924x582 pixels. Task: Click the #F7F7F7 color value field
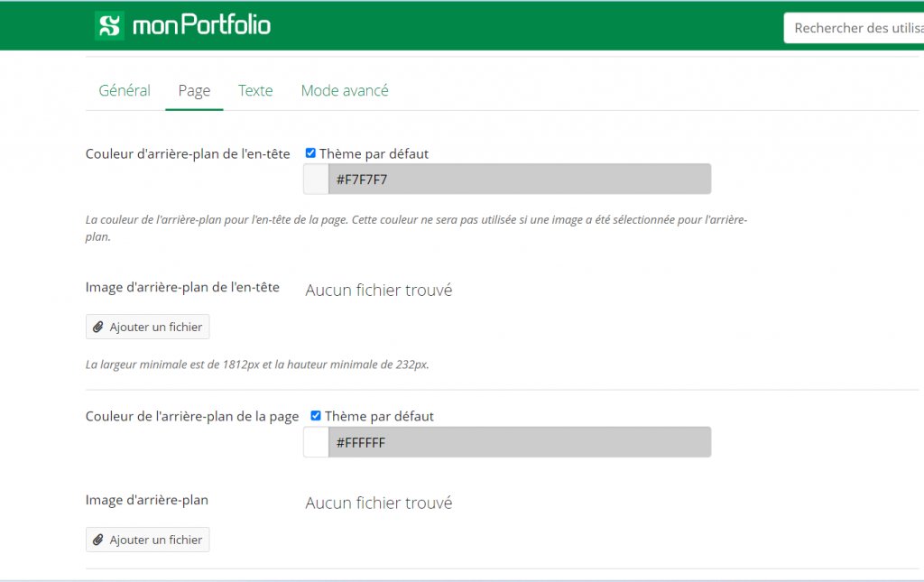pos(519,179)
